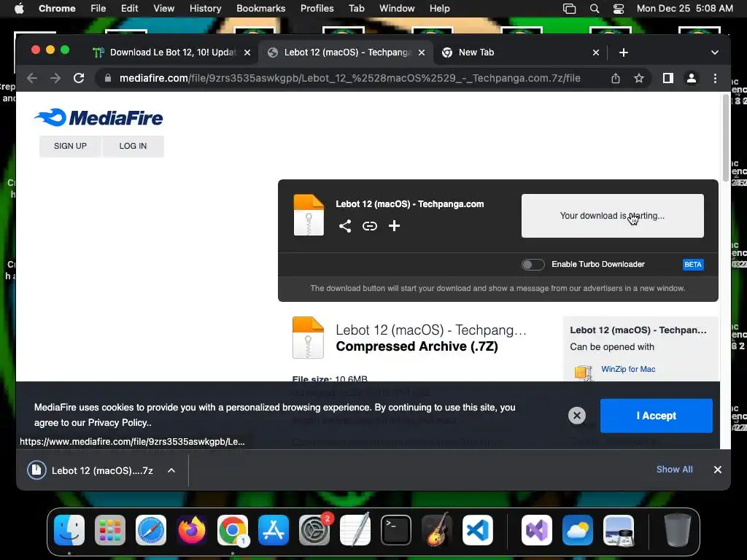This screenshot has height=560, width=747.
Task: Open TextEdit from the Dock
Action: (355, 530)
